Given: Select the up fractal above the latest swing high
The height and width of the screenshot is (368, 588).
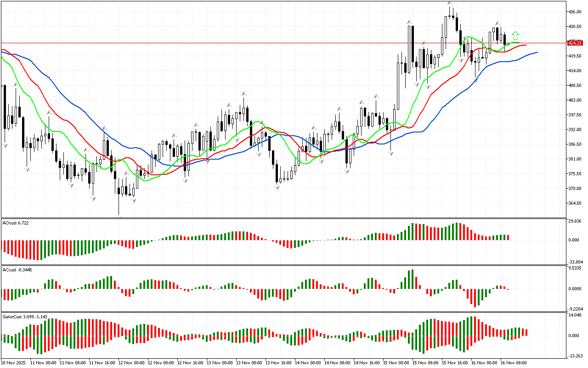Looking at the screenshot, I should click(x=497, y=23).
